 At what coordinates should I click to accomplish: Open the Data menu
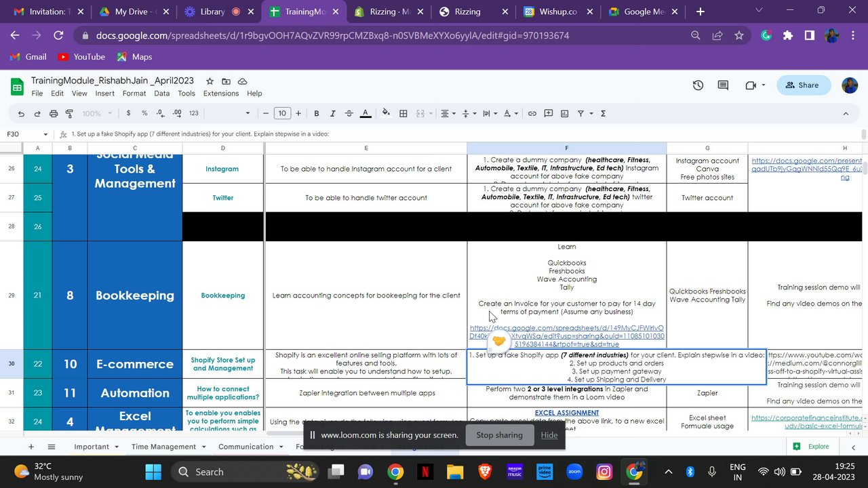(161, 94)
